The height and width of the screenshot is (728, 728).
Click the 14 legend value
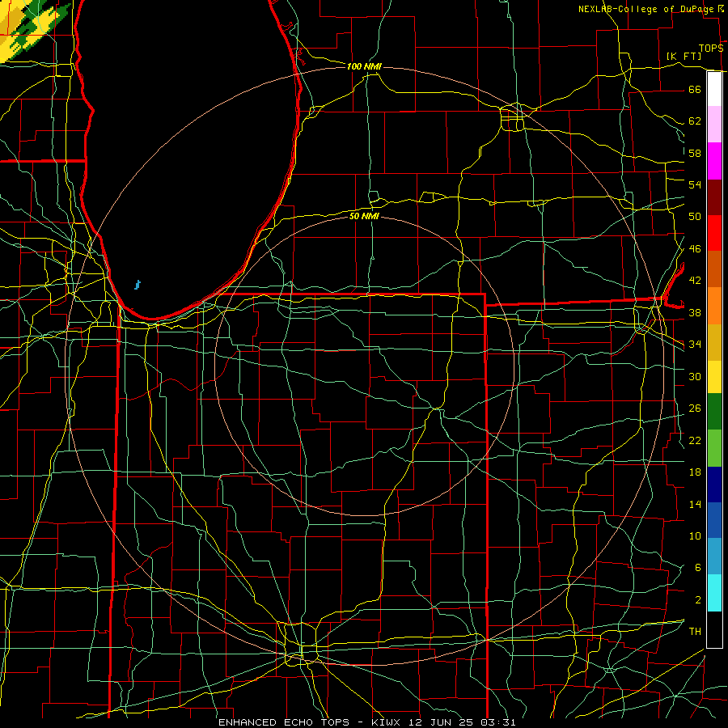coord(695,504)
